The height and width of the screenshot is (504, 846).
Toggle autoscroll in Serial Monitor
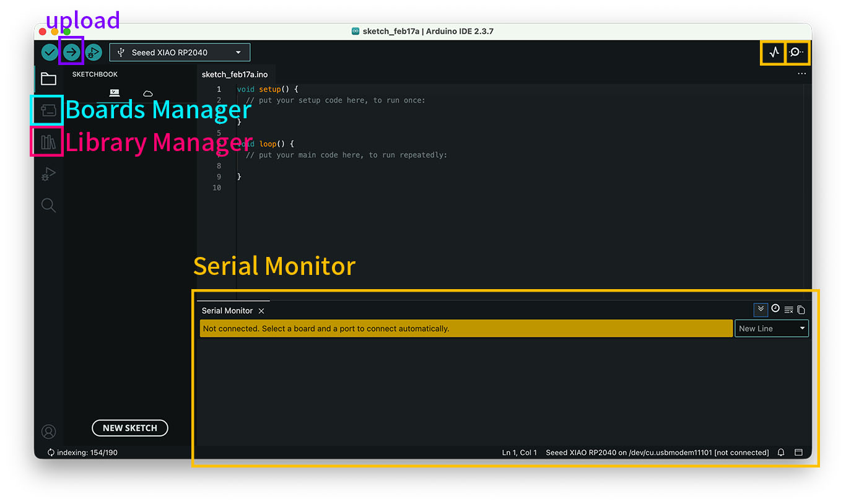(761, 310)
